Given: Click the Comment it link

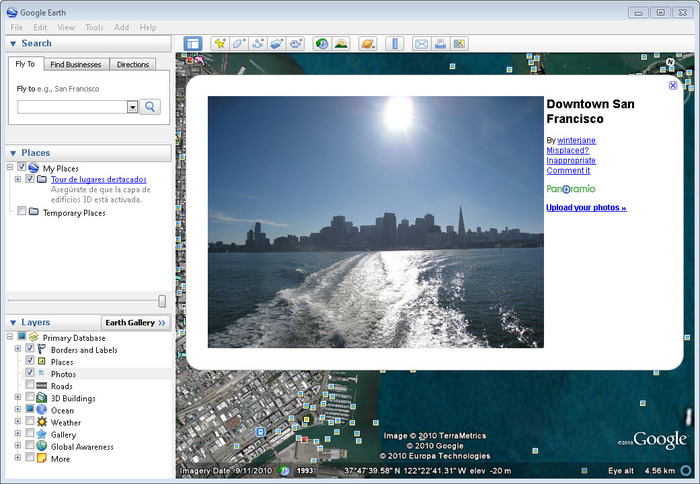Looking at the screenshot, I should [568, 171].
